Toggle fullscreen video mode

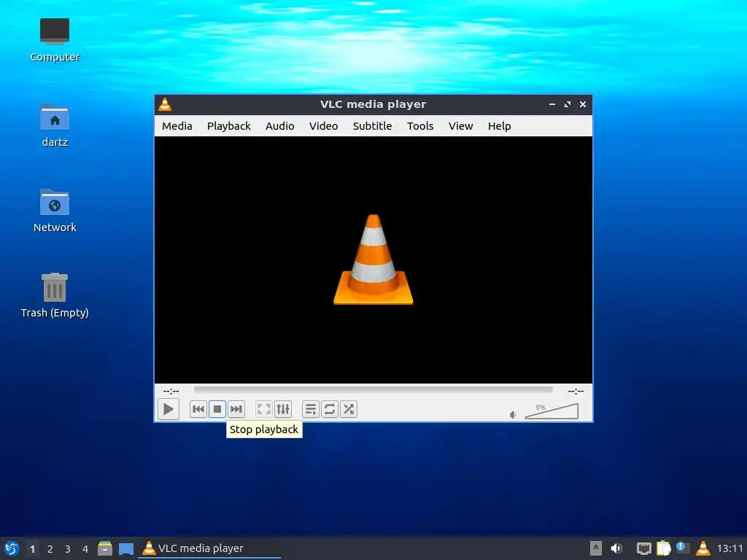coord(264,409)
